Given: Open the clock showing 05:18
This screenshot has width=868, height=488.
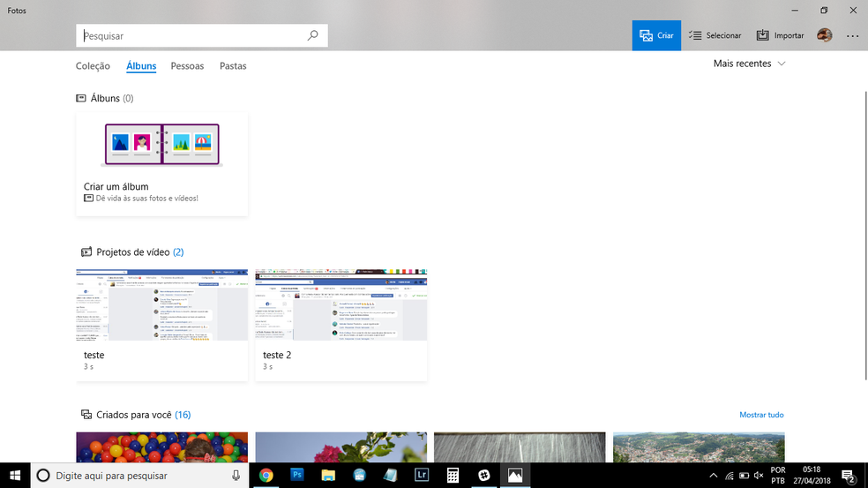Looking at the screenshot, I should (x=812, y=476).
